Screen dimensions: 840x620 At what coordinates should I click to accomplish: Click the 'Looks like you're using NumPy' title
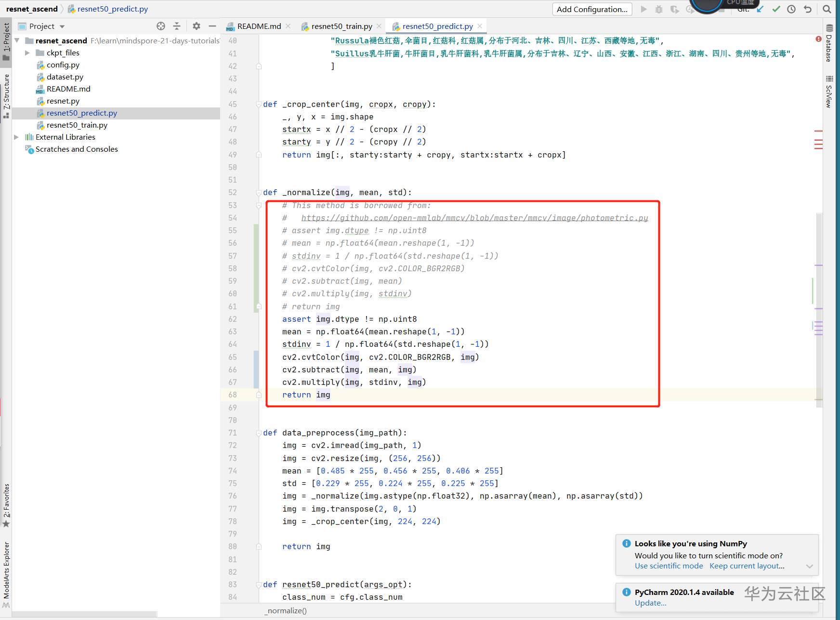click(x=691, y=544)
